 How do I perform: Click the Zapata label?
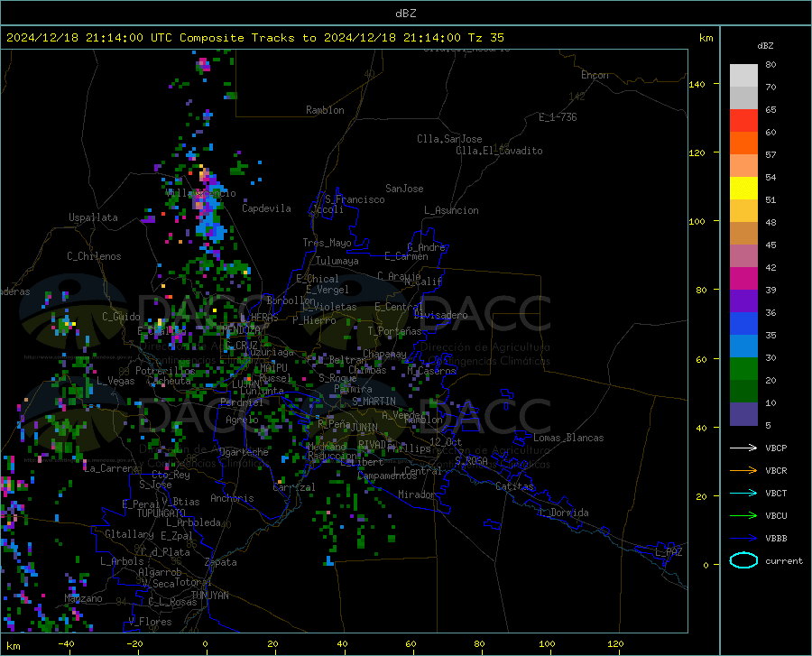point(221,562)
